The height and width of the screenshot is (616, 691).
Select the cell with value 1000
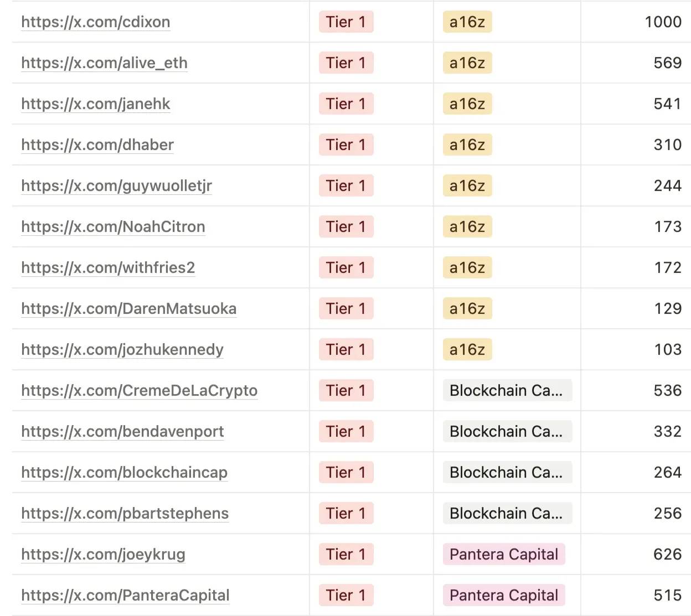tap(663, 22)
